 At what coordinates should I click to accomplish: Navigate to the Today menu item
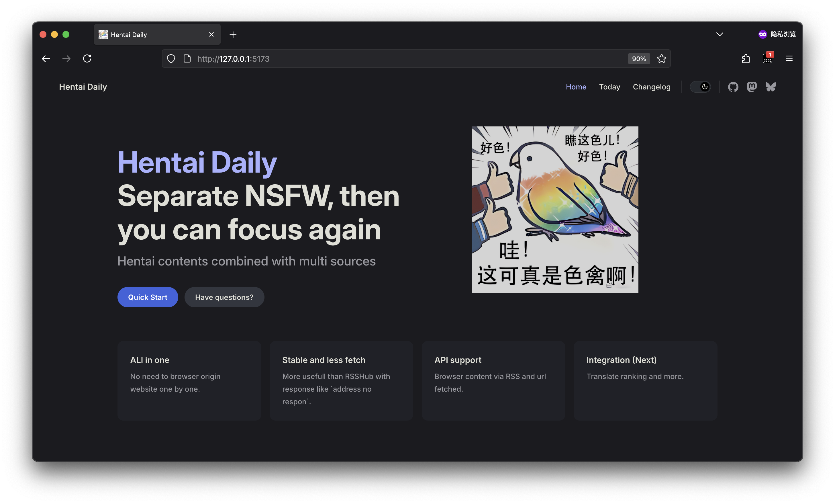point(609,87)
